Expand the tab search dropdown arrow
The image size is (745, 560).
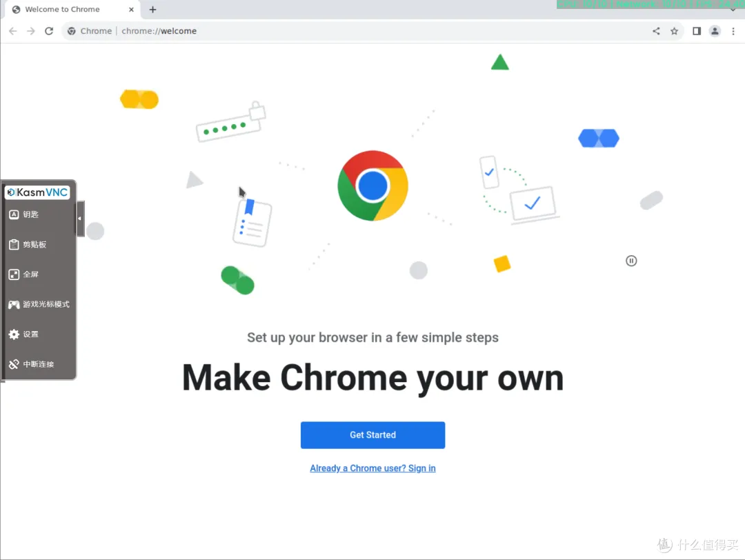[x=733, y=10]
